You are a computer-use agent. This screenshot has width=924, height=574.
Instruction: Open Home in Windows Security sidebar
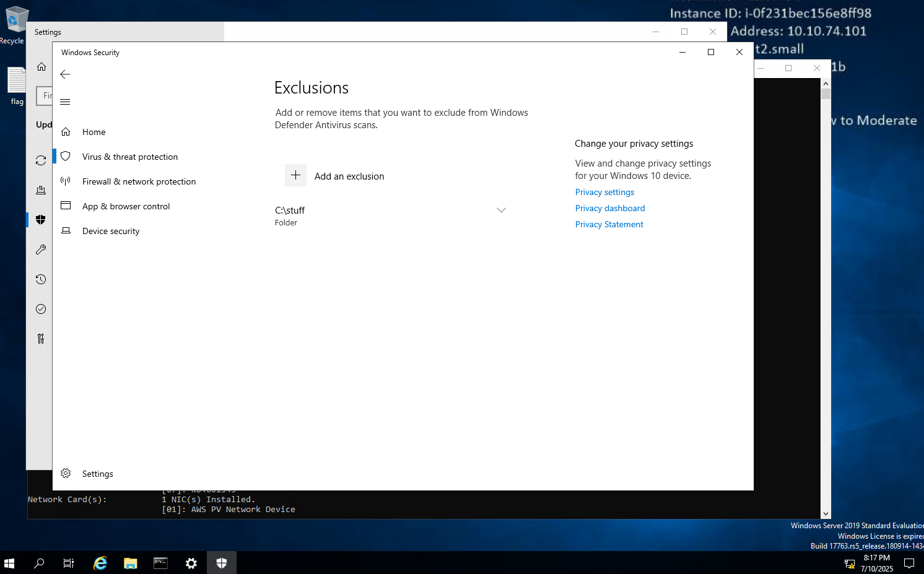click(x=94, y=132)
